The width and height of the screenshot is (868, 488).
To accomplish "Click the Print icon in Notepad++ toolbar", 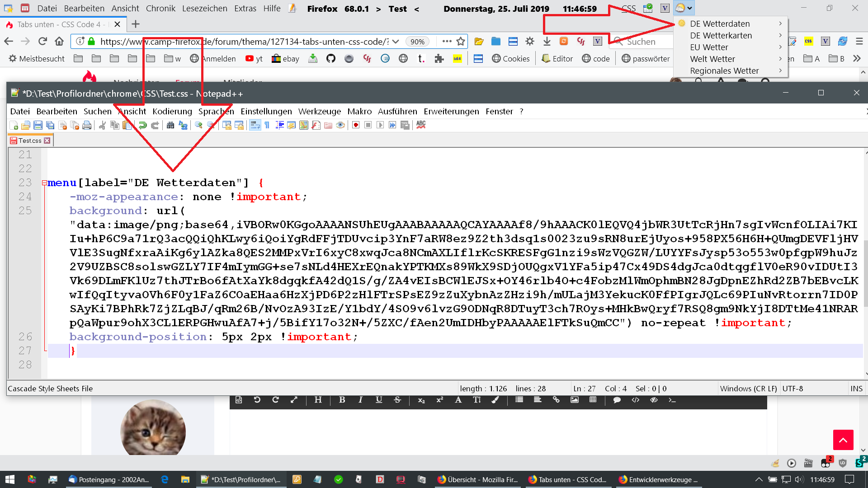I will point(87,125).
